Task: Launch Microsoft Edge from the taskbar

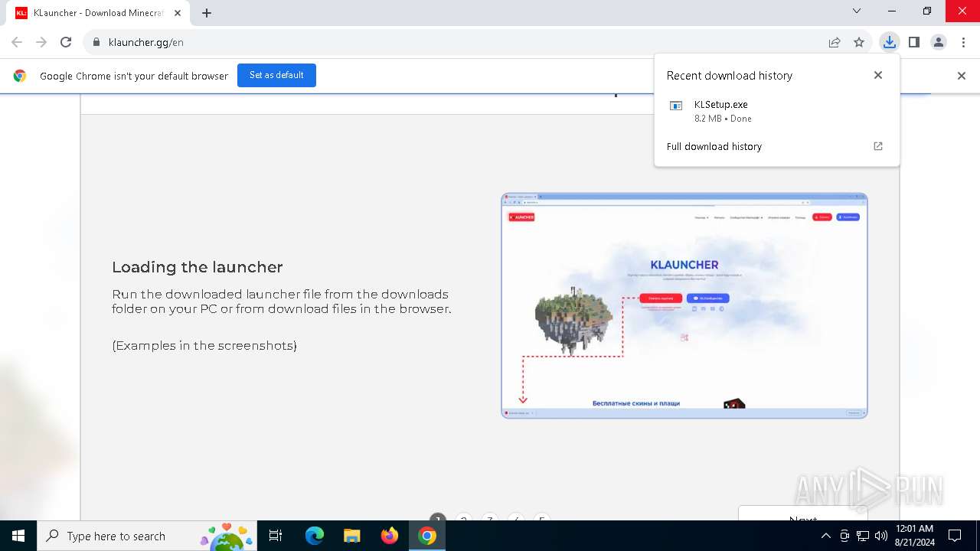Action: (315, 536)
